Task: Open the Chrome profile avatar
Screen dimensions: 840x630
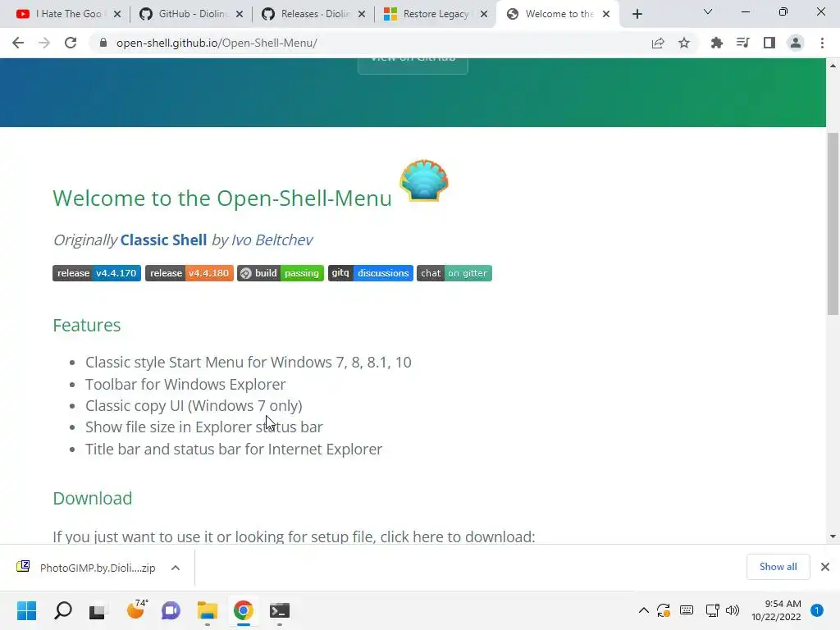Action: 796,43
